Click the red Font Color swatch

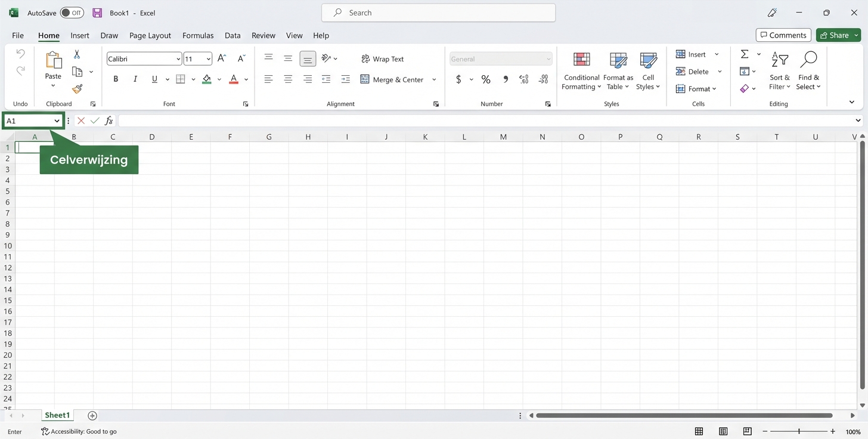(x=233, y=79)
